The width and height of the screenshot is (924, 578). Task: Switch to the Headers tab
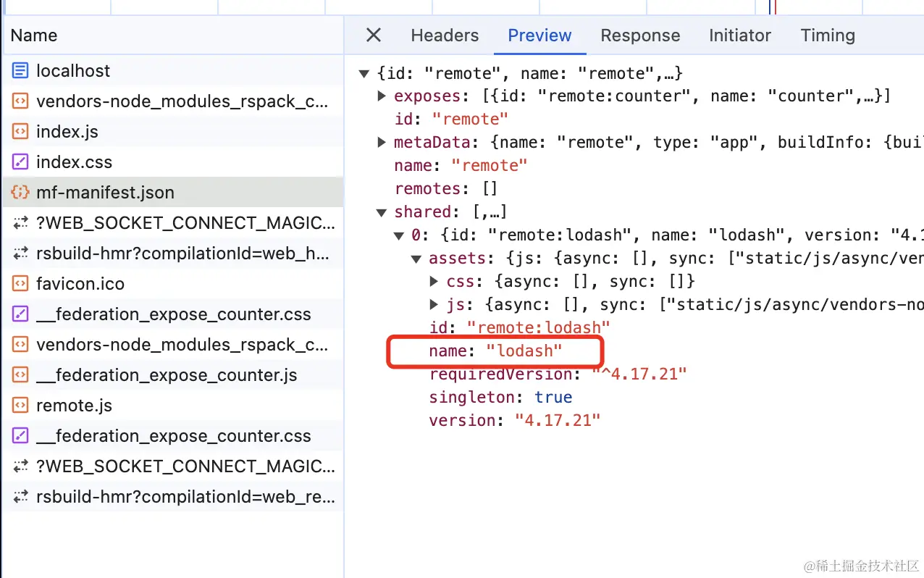pos(445,35)
